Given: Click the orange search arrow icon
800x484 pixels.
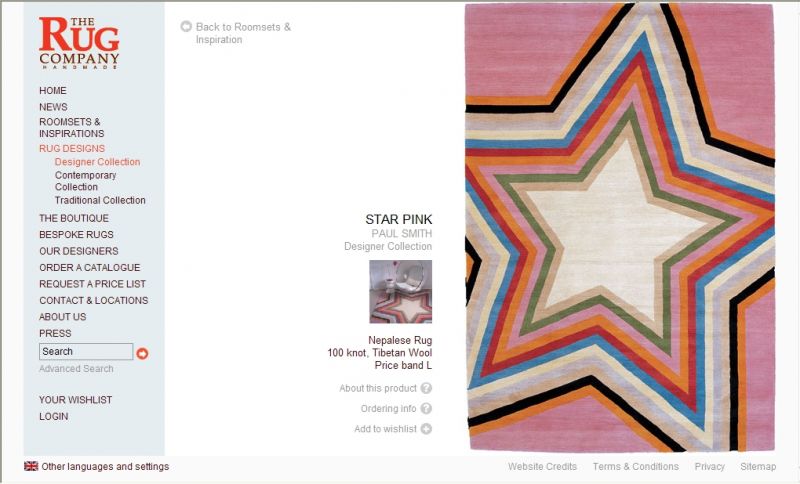Looking at the screenshot, I should point(142,353).
